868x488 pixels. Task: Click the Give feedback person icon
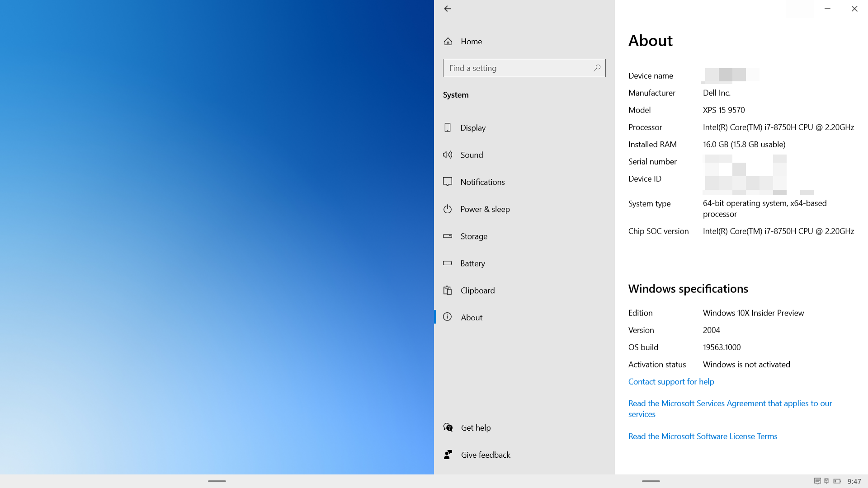tap(448, 455)
